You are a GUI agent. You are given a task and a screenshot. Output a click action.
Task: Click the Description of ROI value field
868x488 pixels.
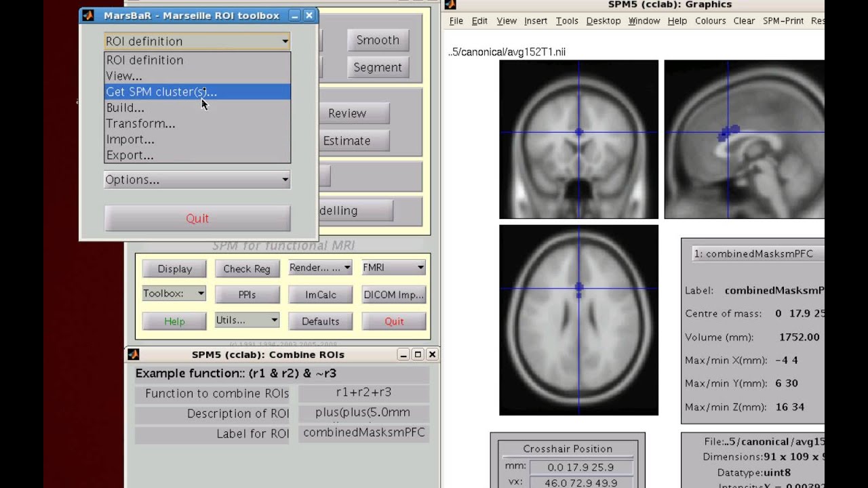tap(363, 413)
